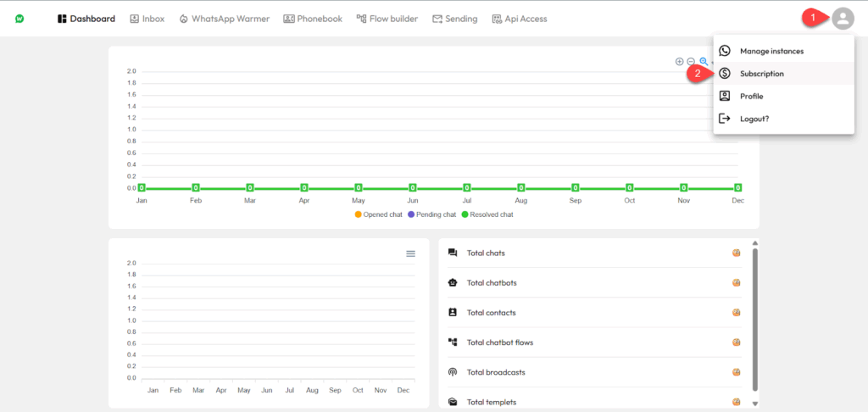Click Logout in the account menu
The height and width of the screenshot is (412, 868).
tap(754, 119)
